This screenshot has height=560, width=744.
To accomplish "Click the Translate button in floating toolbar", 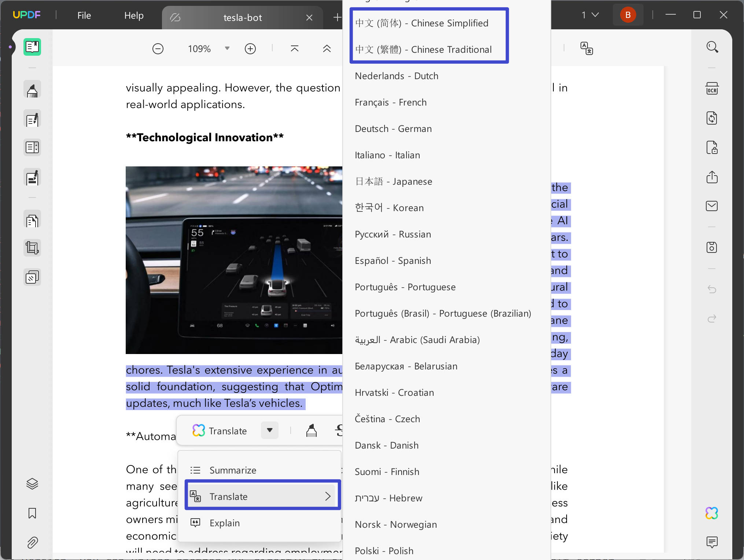I will coord(220,431).
